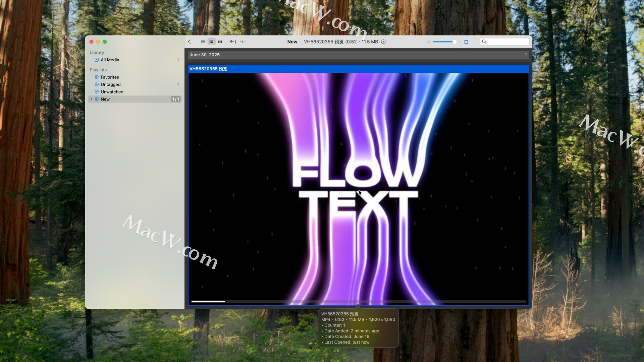This screenshot has width=644, height=362.
Task: Click the small thumbnail size icon
Action: 428,42
